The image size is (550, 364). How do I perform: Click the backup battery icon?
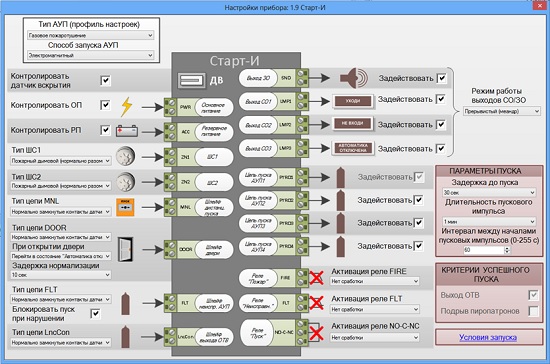pos(127,131)
